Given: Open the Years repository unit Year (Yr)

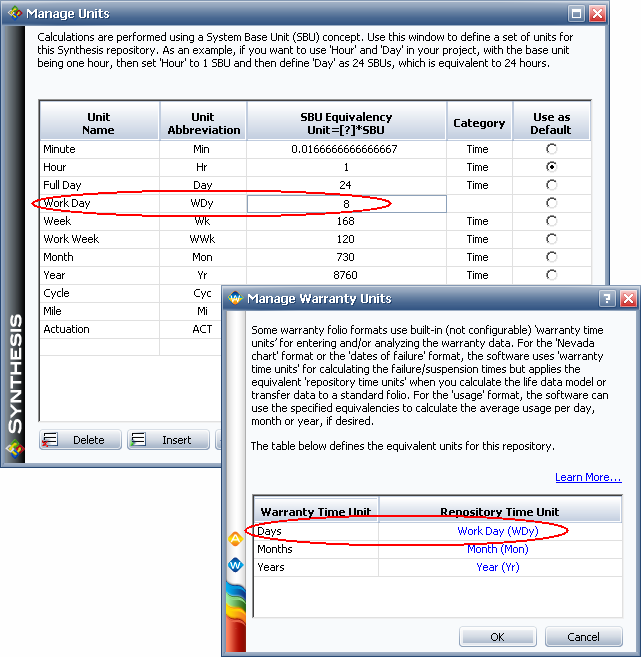Looking at the screenshot, I should (x=497, y=567).
